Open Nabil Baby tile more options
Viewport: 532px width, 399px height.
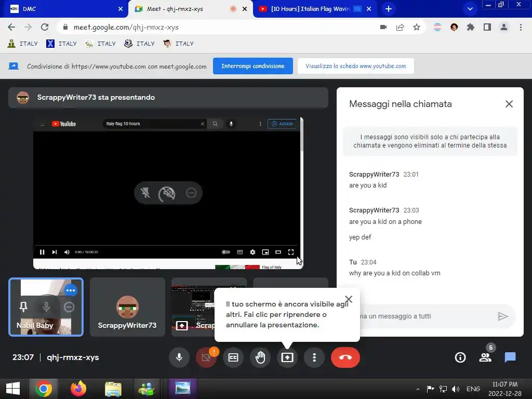70,290
